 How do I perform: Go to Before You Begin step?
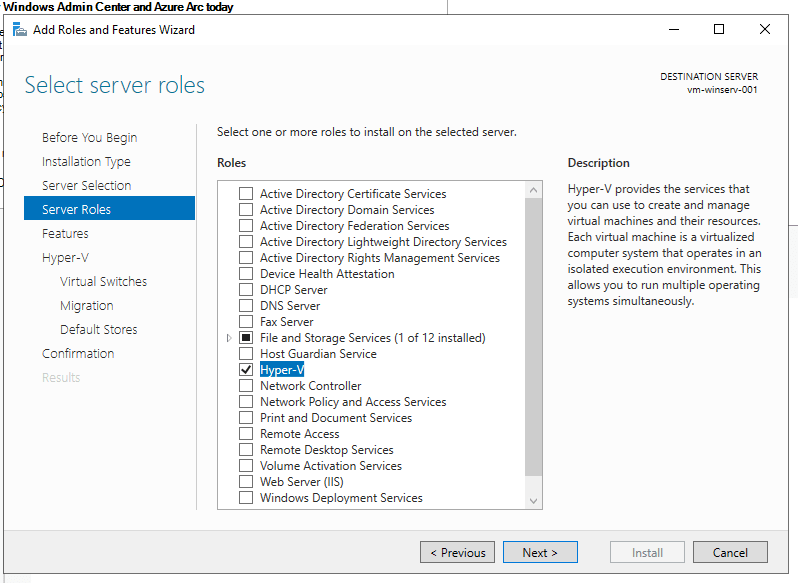(90, 138)
